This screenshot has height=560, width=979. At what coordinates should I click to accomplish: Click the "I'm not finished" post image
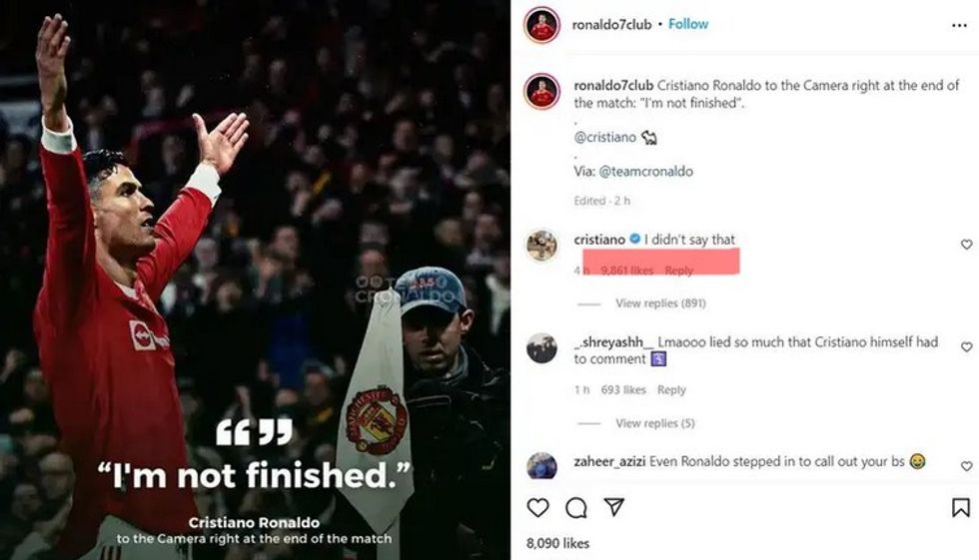tap(255, 280)
